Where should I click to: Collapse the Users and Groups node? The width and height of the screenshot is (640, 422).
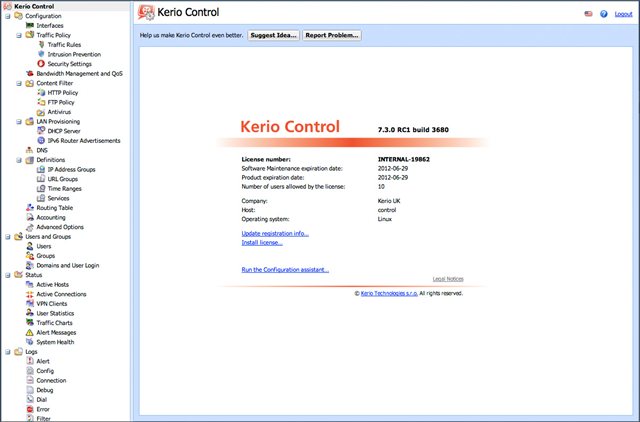(8, 237)
